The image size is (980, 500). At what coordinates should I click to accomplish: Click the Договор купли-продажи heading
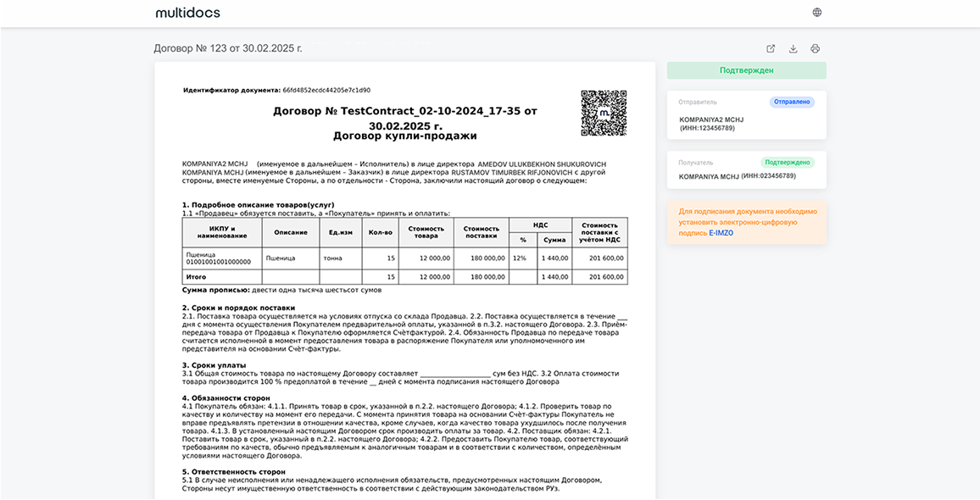pos(404,136)
